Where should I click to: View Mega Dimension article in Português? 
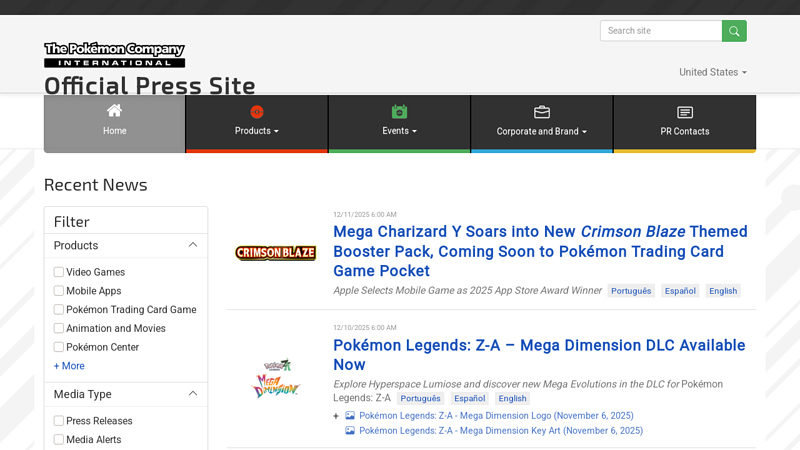(x=420, y=398)
